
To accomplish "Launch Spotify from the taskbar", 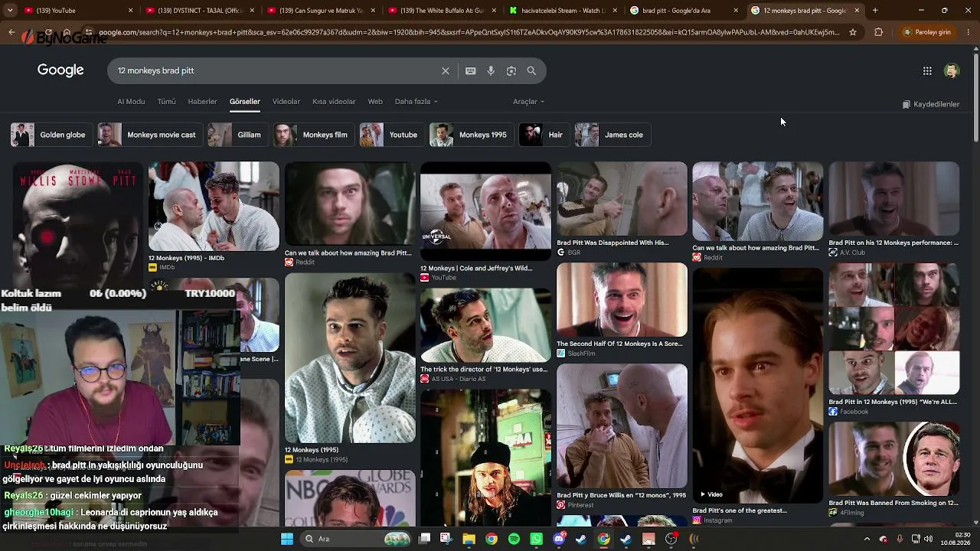I will (x=514, y=539).
